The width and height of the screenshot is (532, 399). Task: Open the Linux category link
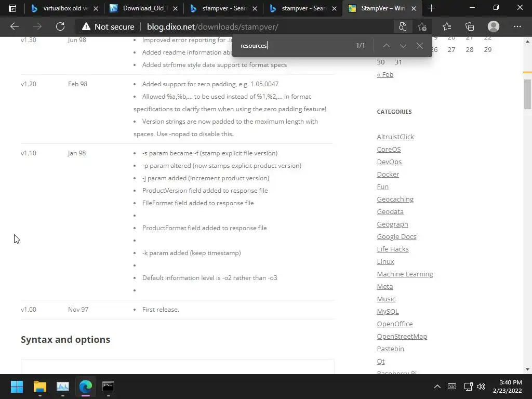pos(385,262)
